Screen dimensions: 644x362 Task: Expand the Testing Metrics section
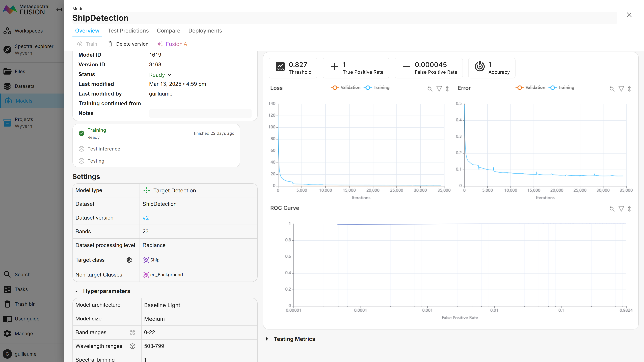[x=267, y=339]
